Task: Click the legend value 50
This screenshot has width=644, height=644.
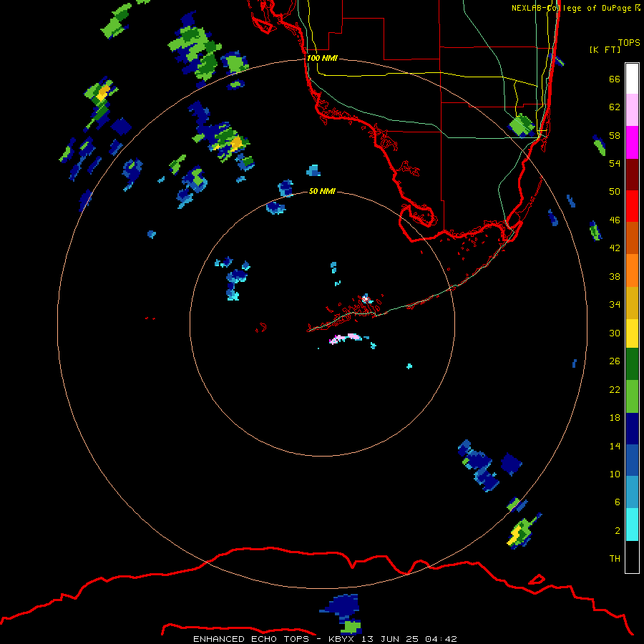Action: pyautogui.click(x=615, y=192)
